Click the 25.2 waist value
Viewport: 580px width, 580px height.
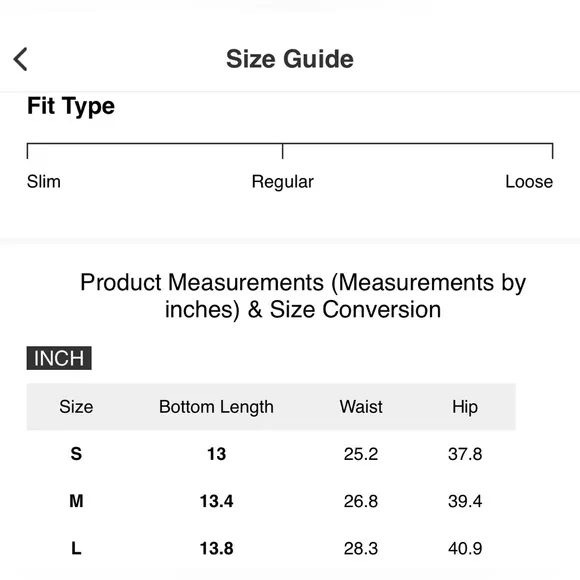pos(361,454)
